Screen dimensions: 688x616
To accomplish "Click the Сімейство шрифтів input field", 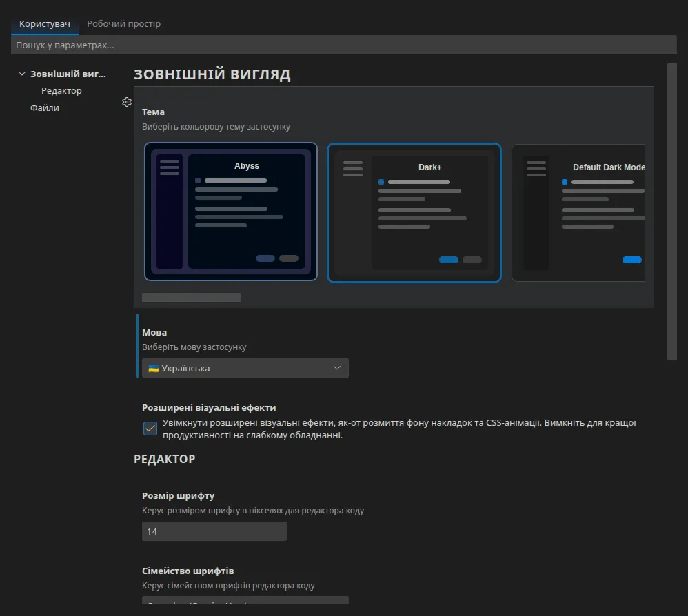I will tap(245, 600).
